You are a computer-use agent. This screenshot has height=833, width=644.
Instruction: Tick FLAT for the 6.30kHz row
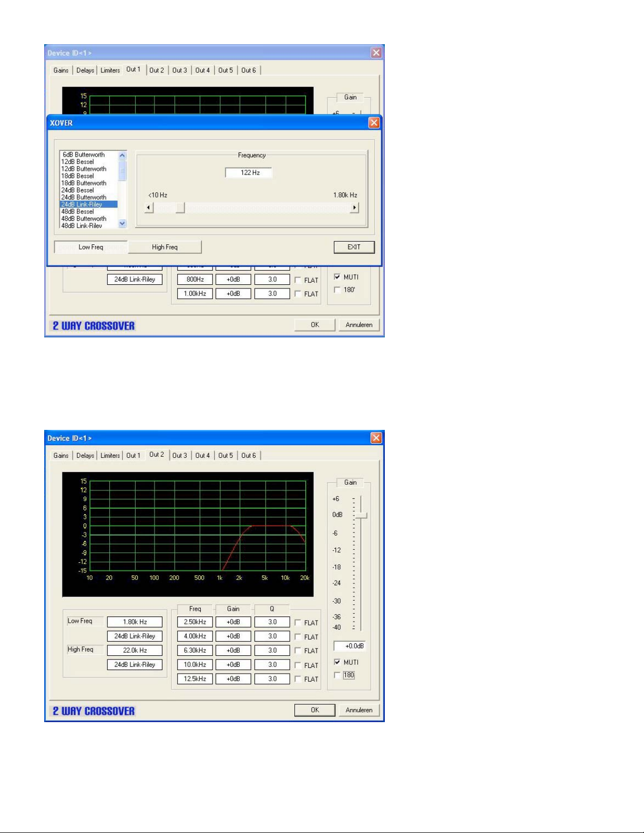[x=298, y=651]
